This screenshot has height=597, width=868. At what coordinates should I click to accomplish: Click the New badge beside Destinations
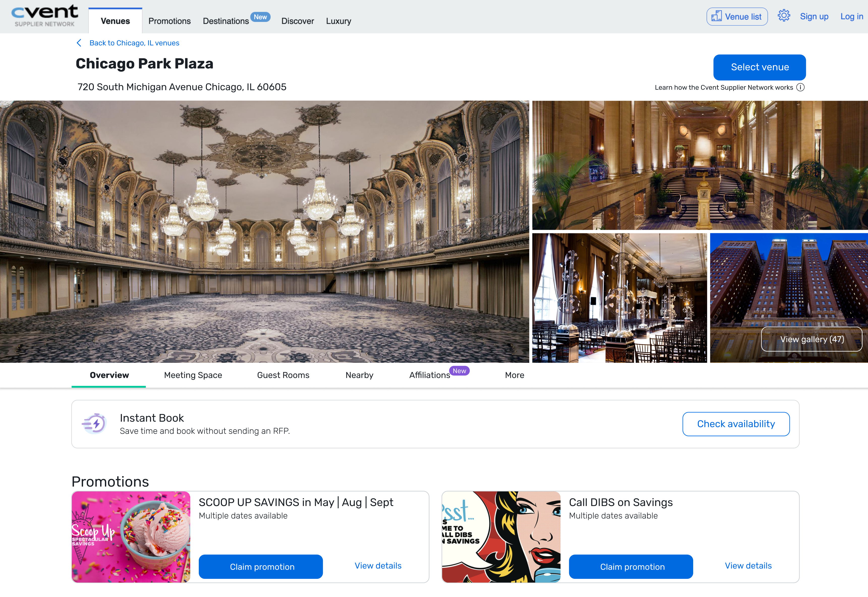[x=260, y=17]
